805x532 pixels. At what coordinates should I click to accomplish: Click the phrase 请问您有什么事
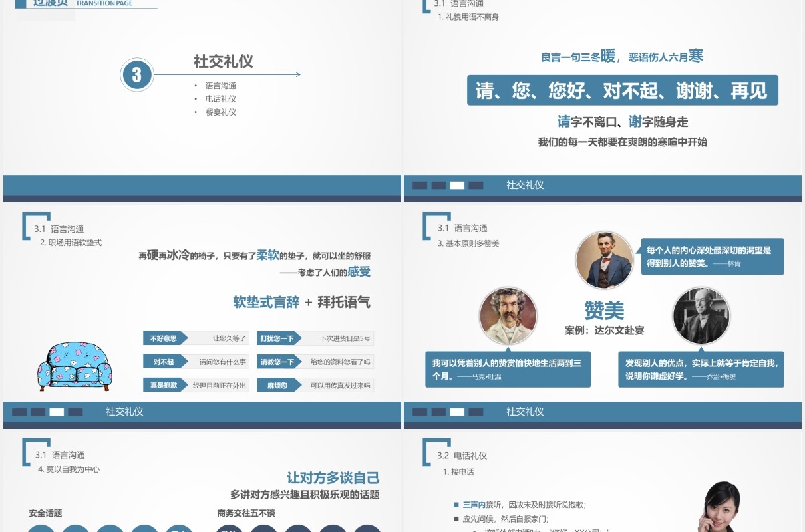(224, 362)
